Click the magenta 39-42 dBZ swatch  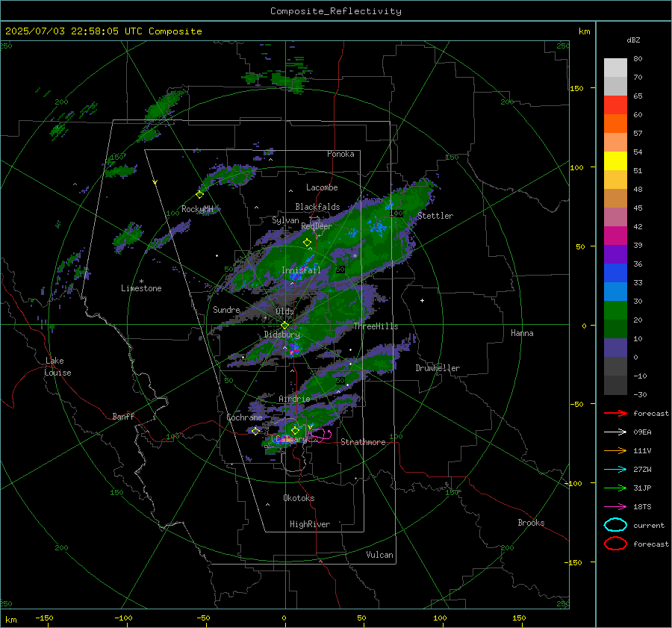click(x=615, y=236)
